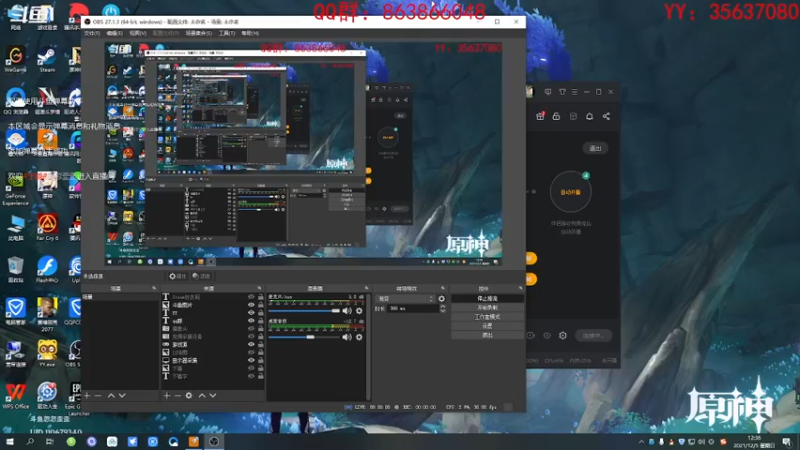This screenshot has width=800, height=450.
Task: Open the 麦克风/Aux channel gear settings
Action: click(359, 311)
